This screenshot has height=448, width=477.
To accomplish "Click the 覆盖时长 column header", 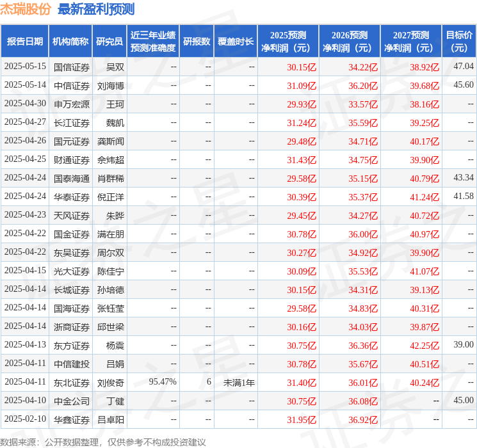I will (236, 42).
